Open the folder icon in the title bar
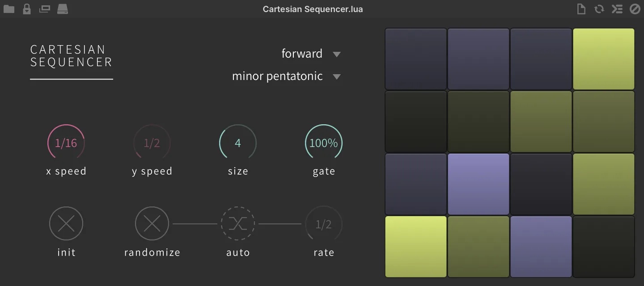This screenshot has width=644, height=286. click(x=9, y=9)
